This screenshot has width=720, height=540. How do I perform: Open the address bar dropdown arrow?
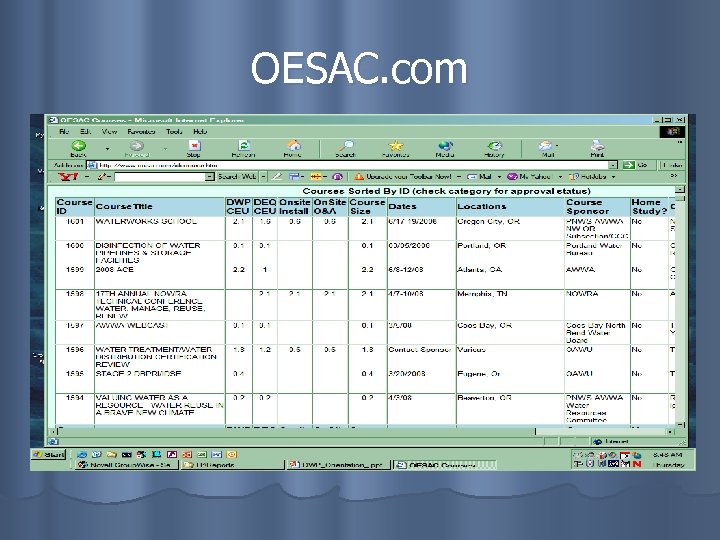click(x=613, y=165)
